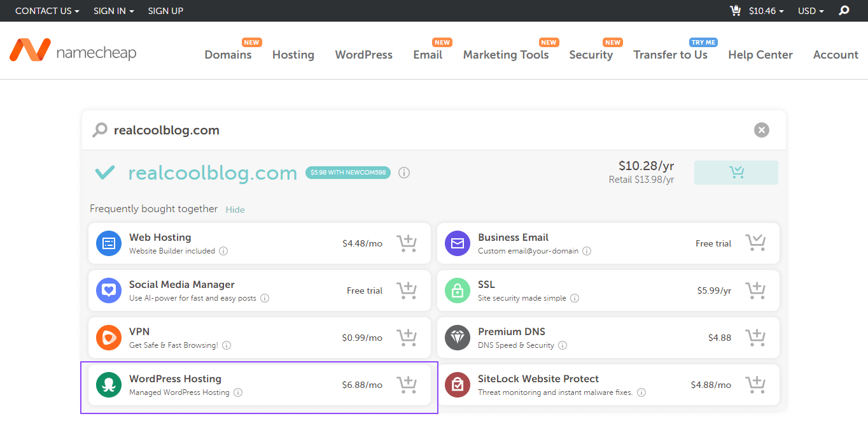
Task: Add Business Email free trial to cart
Action: point(755,243)
